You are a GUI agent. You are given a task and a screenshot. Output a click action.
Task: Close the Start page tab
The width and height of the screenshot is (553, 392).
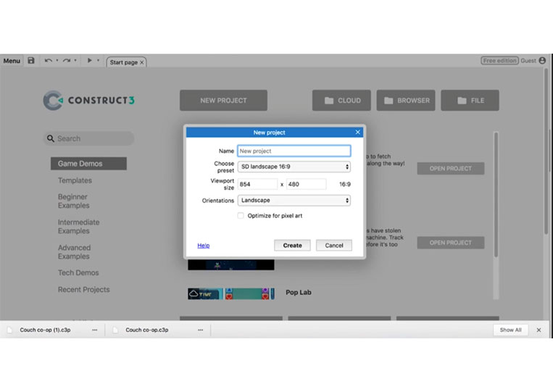point(142,62)
